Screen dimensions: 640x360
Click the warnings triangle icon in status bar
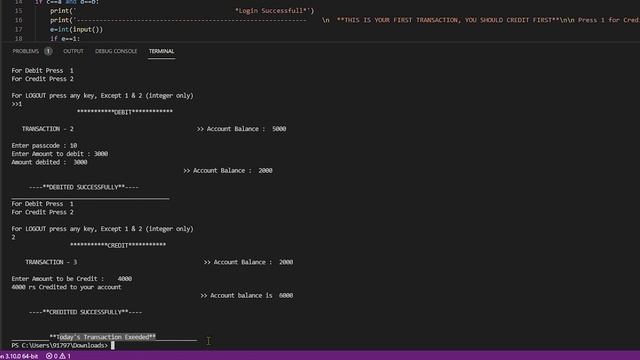(x=62, y=356)
